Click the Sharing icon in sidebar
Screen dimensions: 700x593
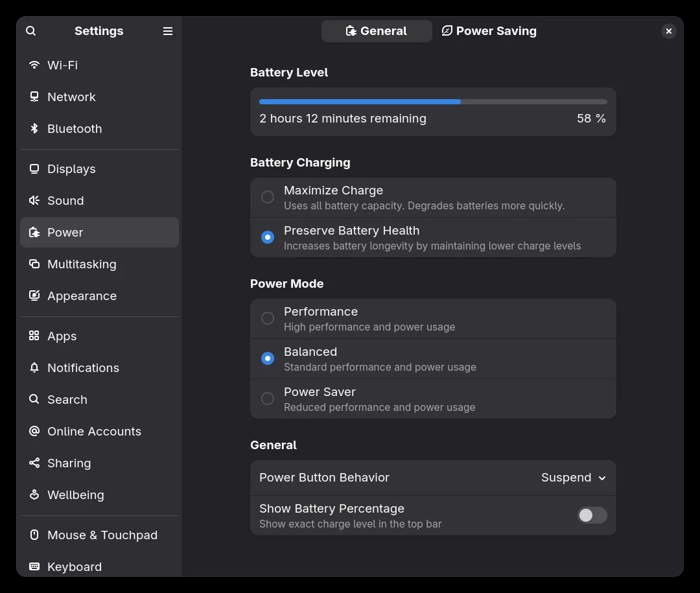(34, 463)
